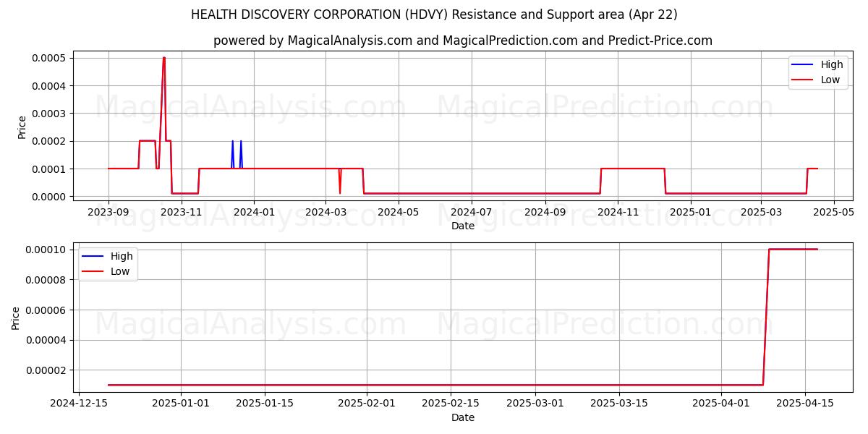Click the 2025-01 tick label on top chart
Screen dimensions: 868x434
coord(690,213)
